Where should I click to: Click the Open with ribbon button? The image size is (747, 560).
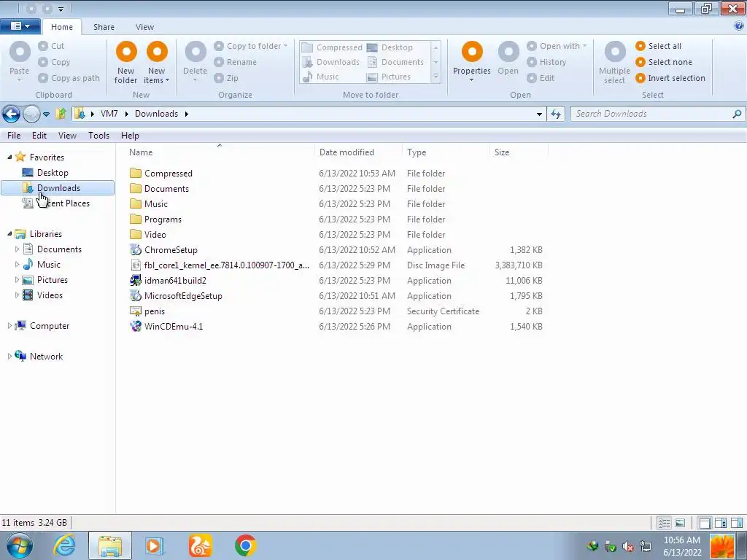557,46
